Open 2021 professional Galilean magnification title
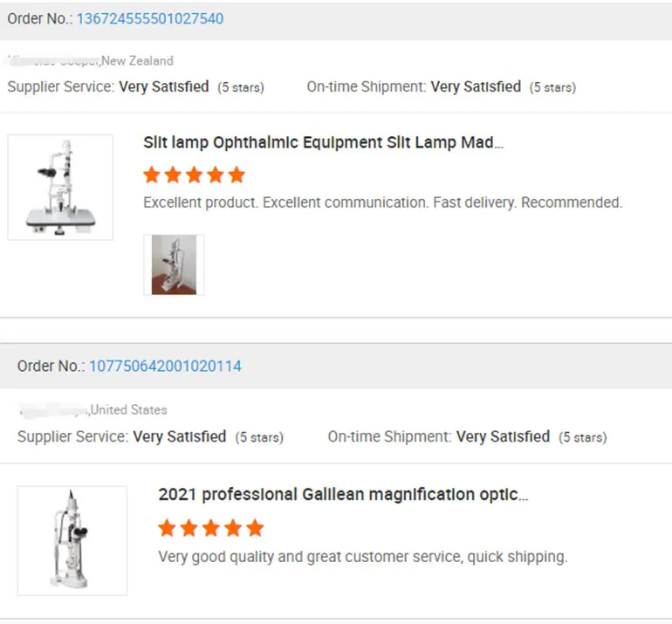This screenshot has width=672, height=624. click(x=343, y=495)
